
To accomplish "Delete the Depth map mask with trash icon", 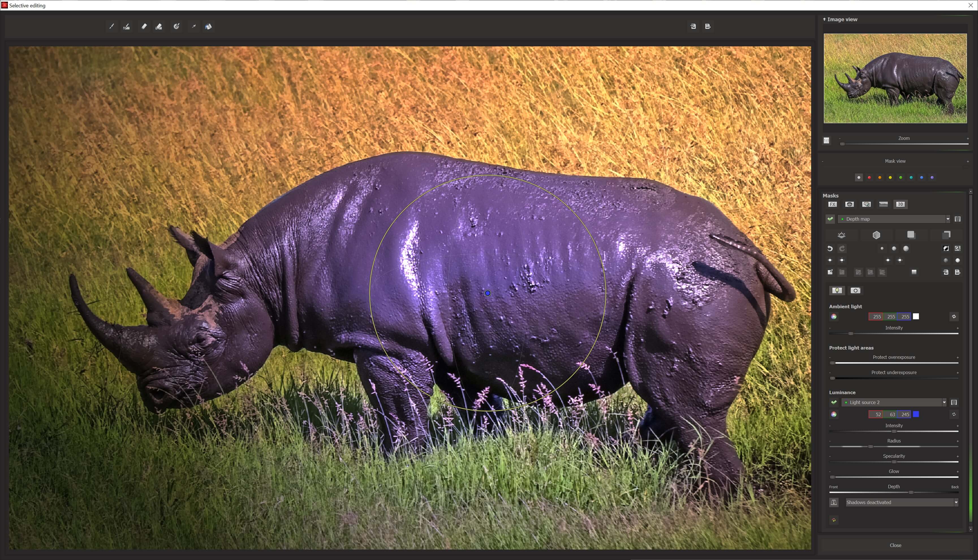I will 958,219.
